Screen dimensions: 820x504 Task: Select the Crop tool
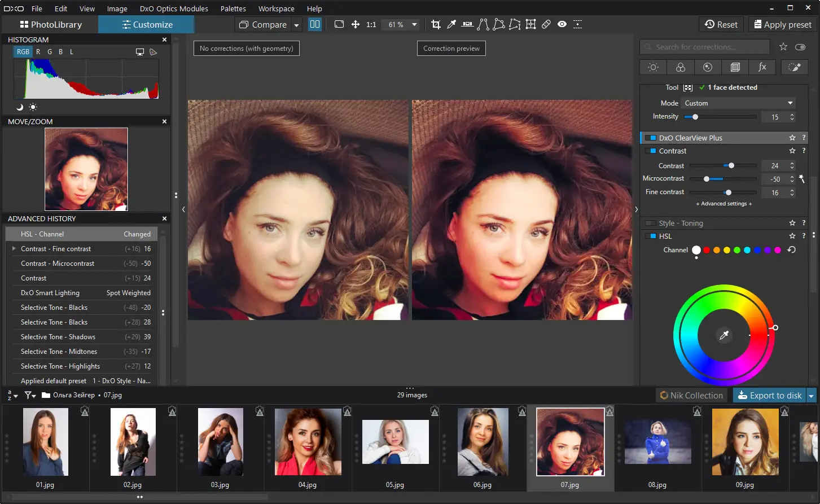(x=436, y=24)
